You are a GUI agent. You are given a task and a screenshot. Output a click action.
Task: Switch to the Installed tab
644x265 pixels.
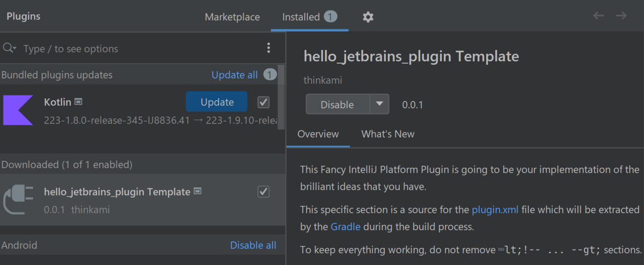click(310, 17)
